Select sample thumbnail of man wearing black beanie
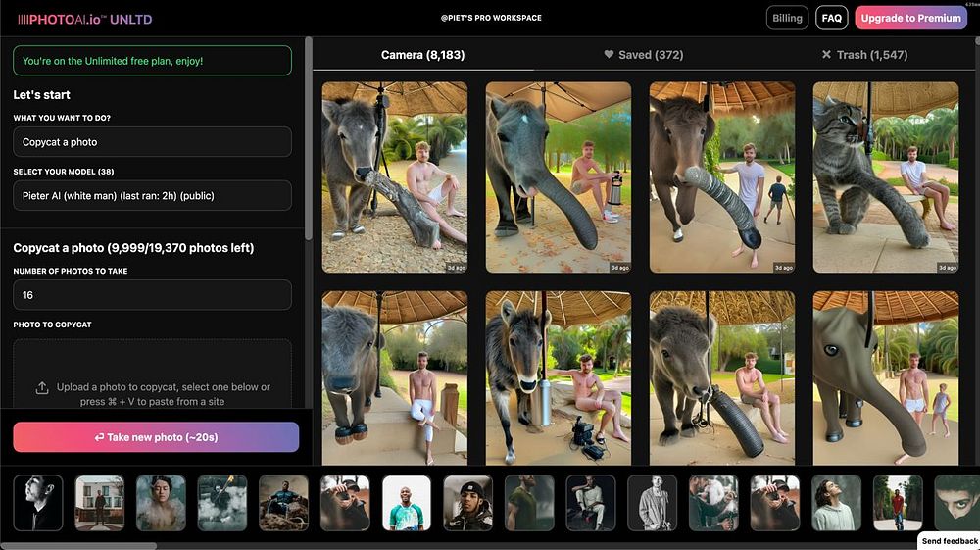Image resolution: width=980 pixels, height=550 pixels. tap(467, 503)
